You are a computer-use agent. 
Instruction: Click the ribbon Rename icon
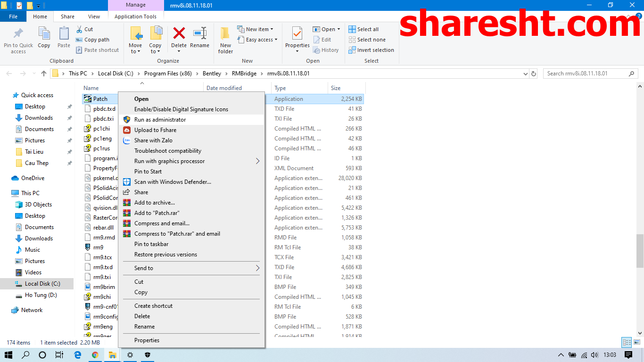pyautogui.click(x=200, y=33)
